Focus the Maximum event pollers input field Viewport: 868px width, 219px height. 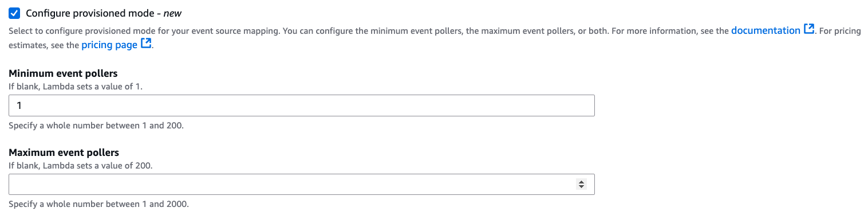(302, 185)
